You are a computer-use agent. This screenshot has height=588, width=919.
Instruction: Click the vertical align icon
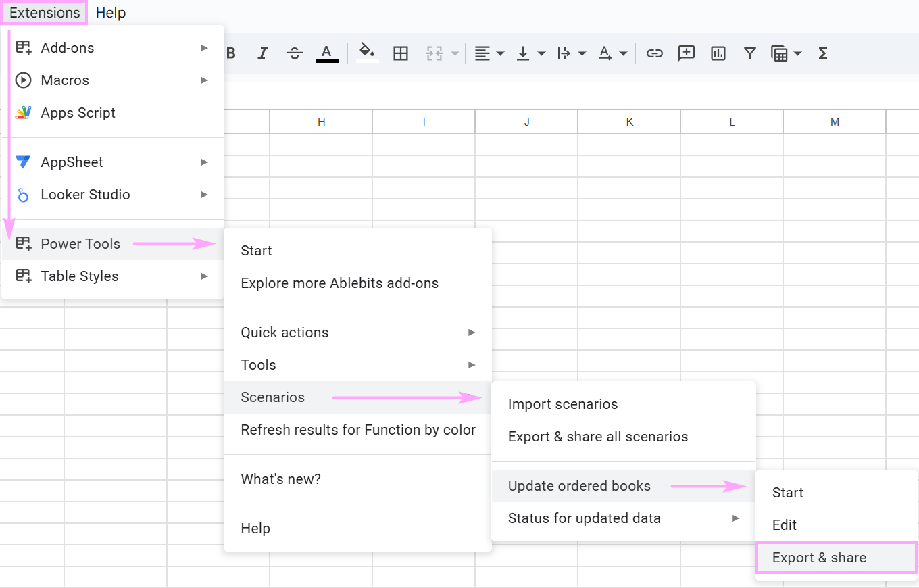click(x=523, y=53)
